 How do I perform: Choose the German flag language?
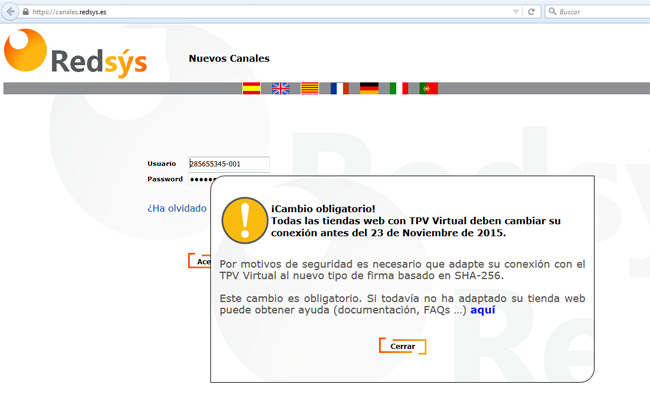(x=369, y=88)
